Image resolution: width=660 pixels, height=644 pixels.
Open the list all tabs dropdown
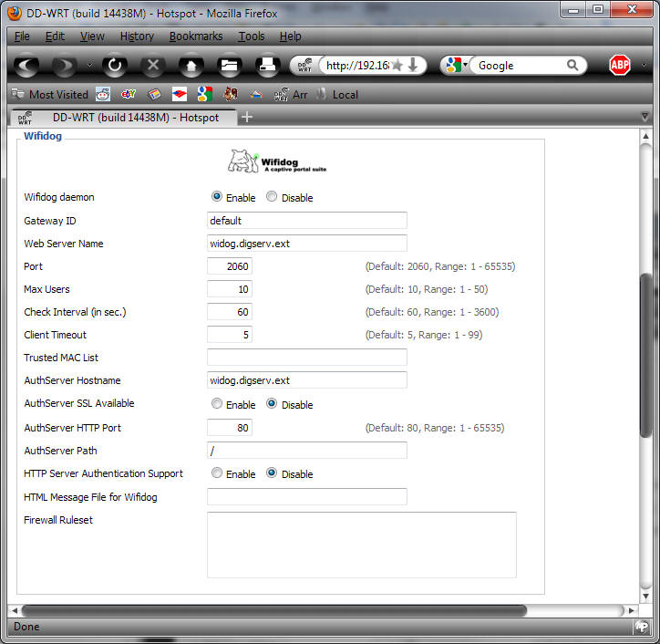pos(645,117)
